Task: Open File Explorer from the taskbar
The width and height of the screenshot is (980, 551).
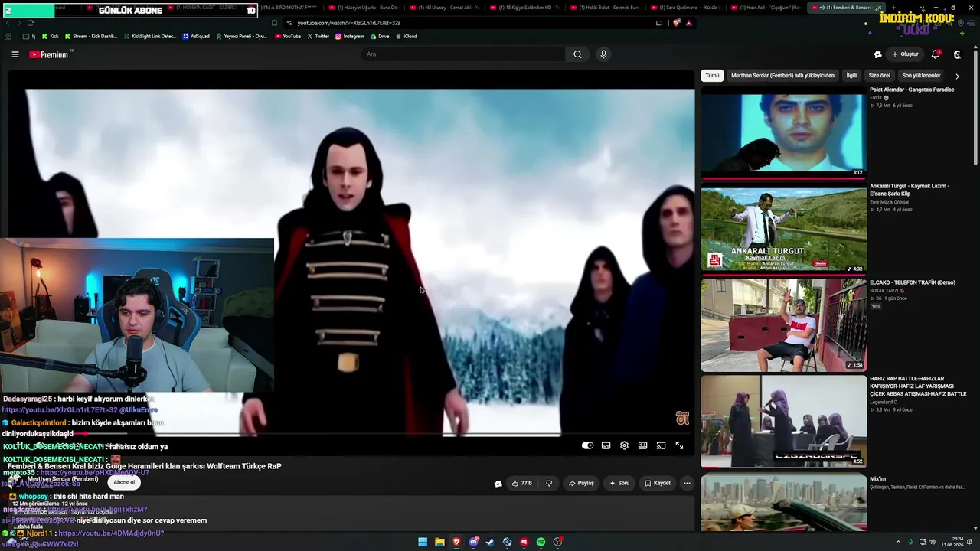Action: pos(439,542)
